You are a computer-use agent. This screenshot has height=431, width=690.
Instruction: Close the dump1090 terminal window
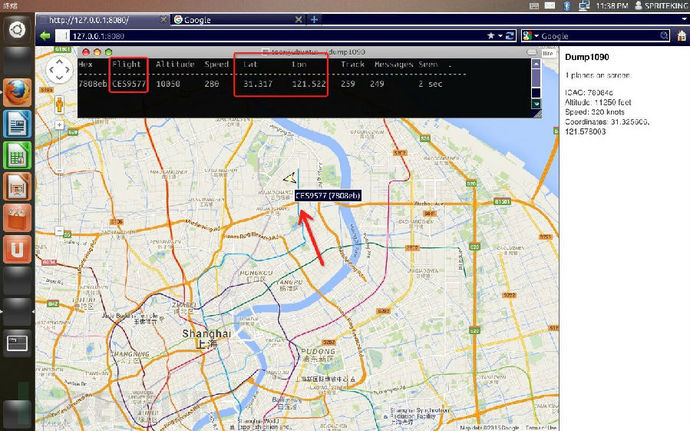click(86, 52)
